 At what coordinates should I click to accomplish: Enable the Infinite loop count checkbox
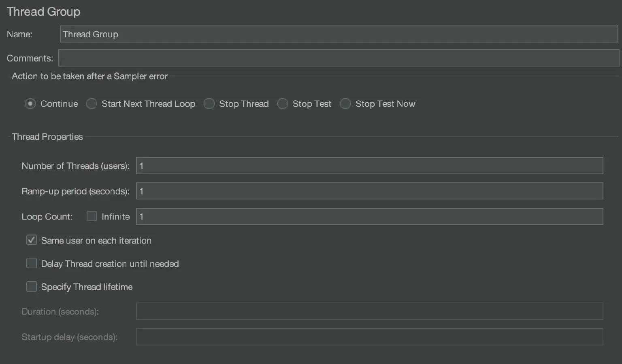click(x=92, y=216)
